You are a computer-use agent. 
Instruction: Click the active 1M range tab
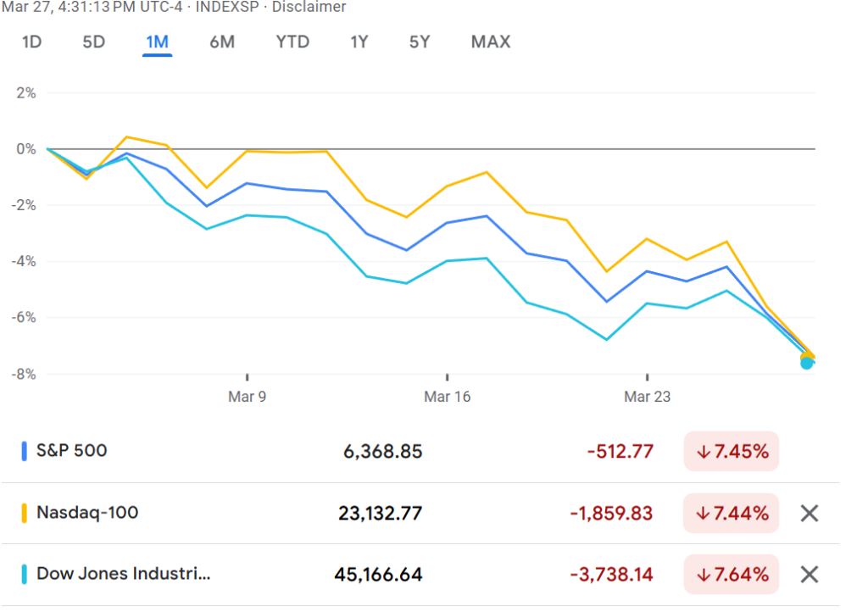pyautogui.click(x=157, y=42)
